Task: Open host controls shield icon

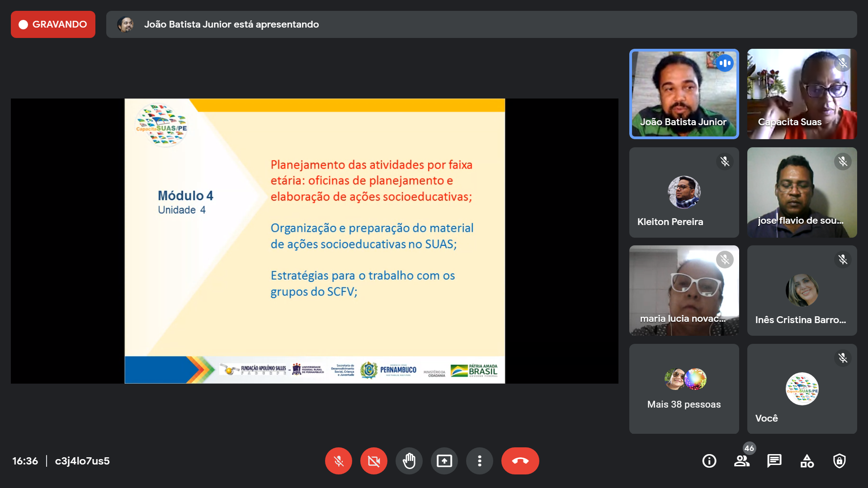Action: 839,461
